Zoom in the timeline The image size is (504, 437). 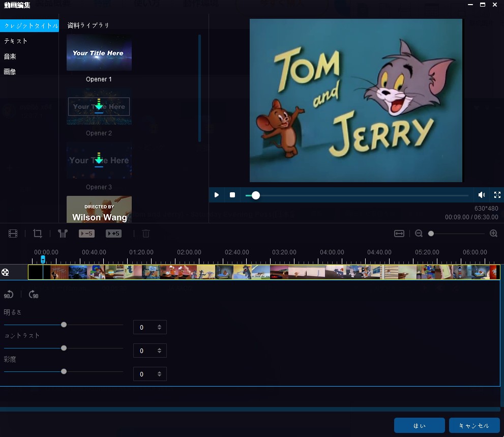click(x=493, y=234)
